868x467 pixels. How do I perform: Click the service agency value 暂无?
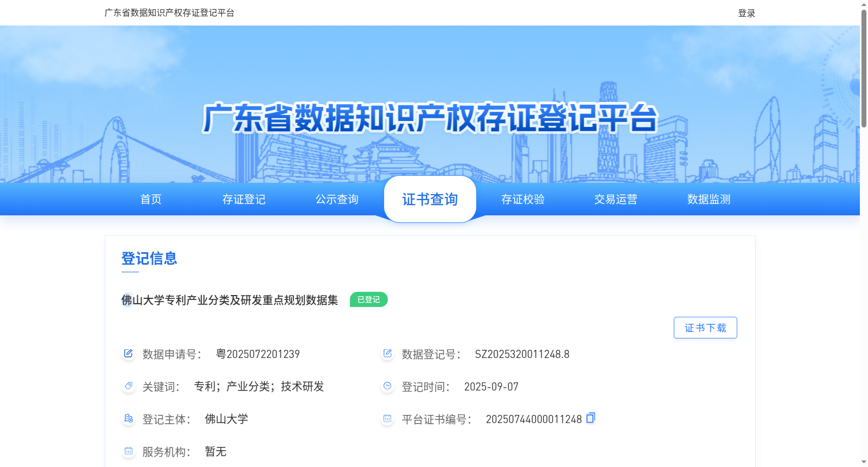tap(215, 451)
